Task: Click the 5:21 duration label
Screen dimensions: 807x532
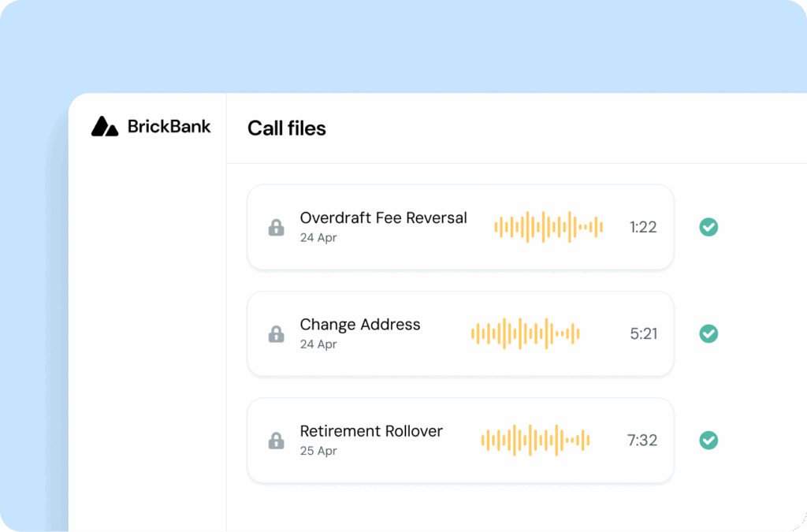Action: pos(643,333)
